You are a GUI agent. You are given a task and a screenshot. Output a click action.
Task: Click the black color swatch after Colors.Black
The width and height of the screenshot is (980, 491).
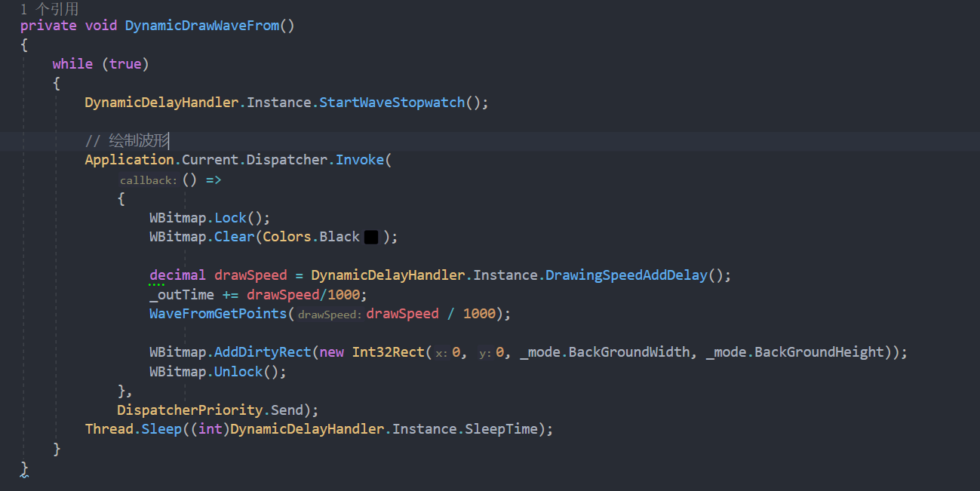pos(371,237)
